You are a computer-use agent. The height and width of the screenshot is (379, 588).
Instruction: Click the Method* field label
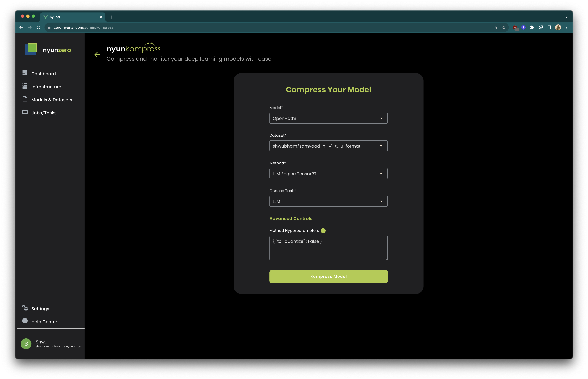tap(277, 163)
